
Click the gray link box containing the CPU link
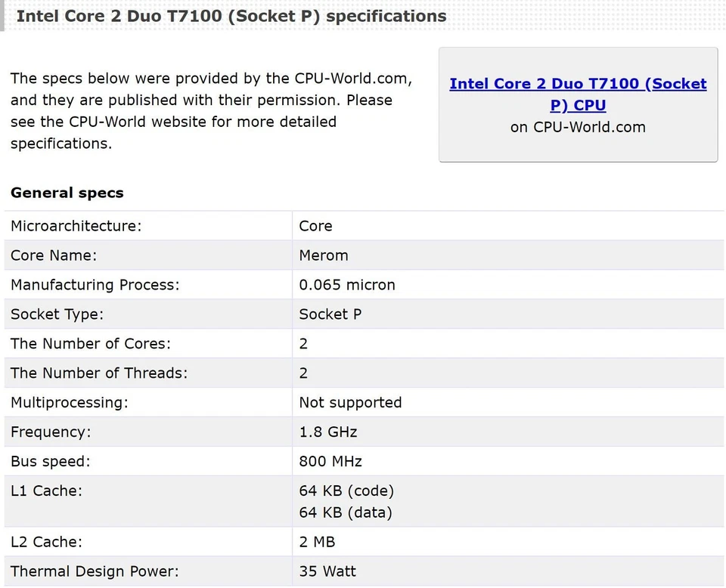[x=578, y=105]
